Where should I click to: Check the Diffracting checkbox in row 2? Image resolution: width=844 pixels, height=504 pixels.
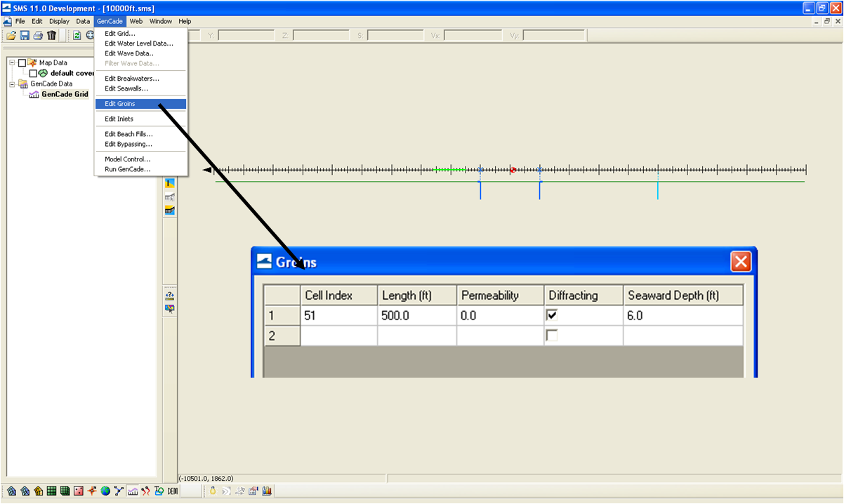tap(552, 336)
